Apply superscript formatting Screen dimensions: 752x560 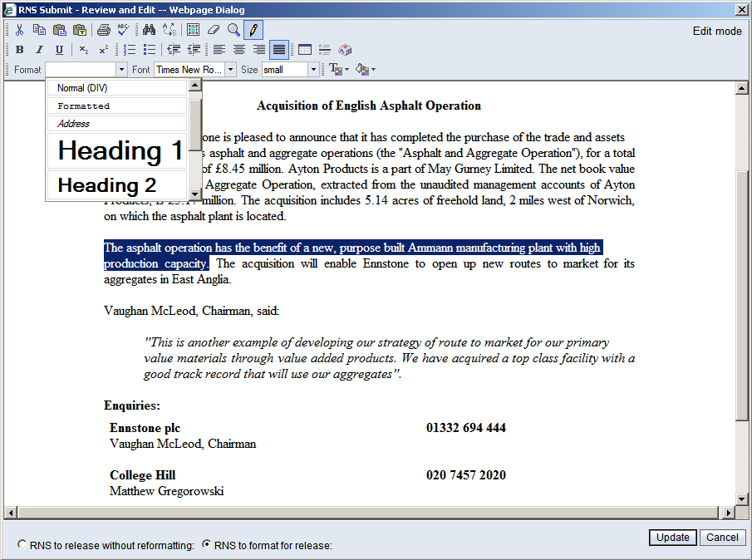point(104,49)
